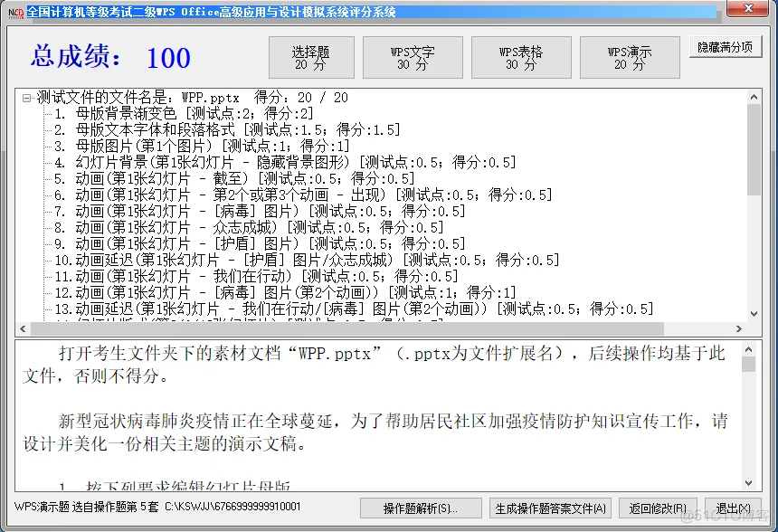Select tree row 1. 母版背景渐变色
The height and width of the screenshot is (532, 778).
(x=184, y=114)
